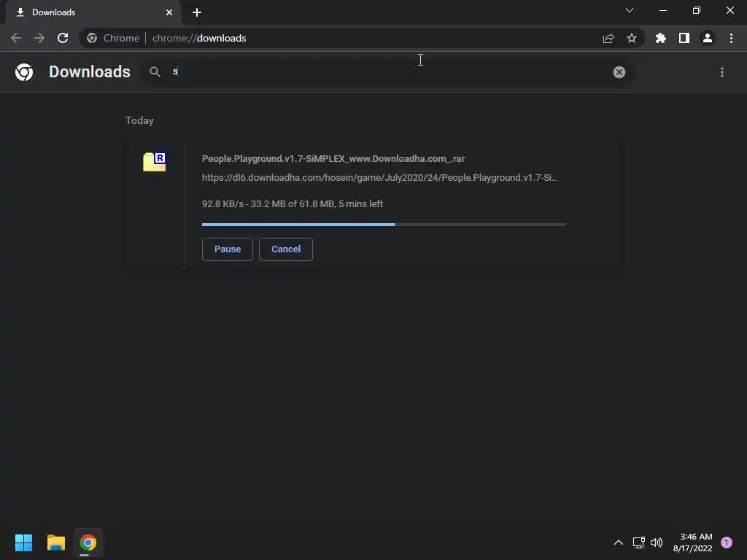Show hidden system tray icons

[619, 542]
